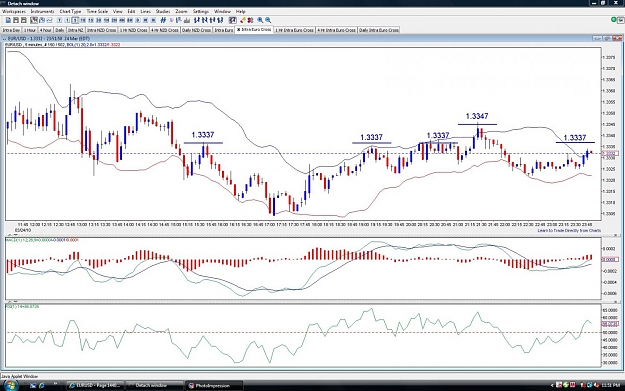
Task: Click the zoom in magnifier icon
Action: pos(260,20)
